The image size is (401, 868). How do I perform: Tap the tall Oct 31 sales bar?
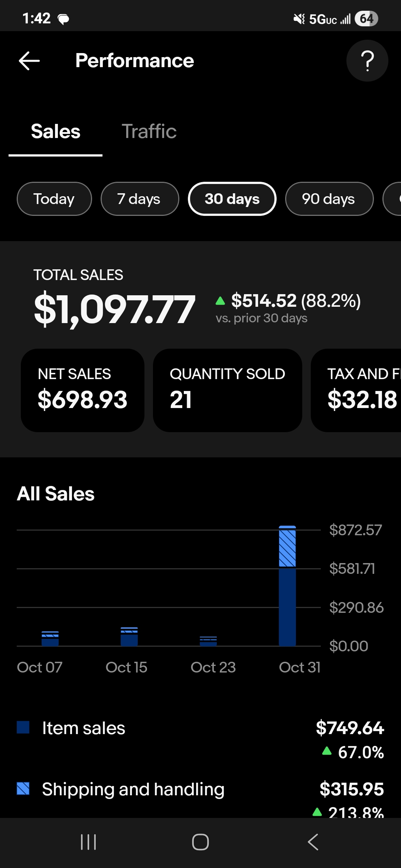(x=287, y=586)
